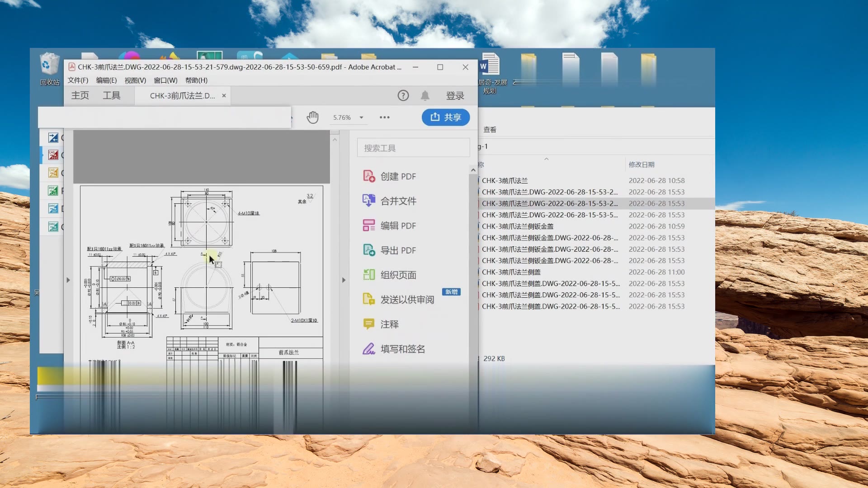Open the zoom level 5.76% dropdown arrow
This screenshot has width=868, height=488.
361,117
